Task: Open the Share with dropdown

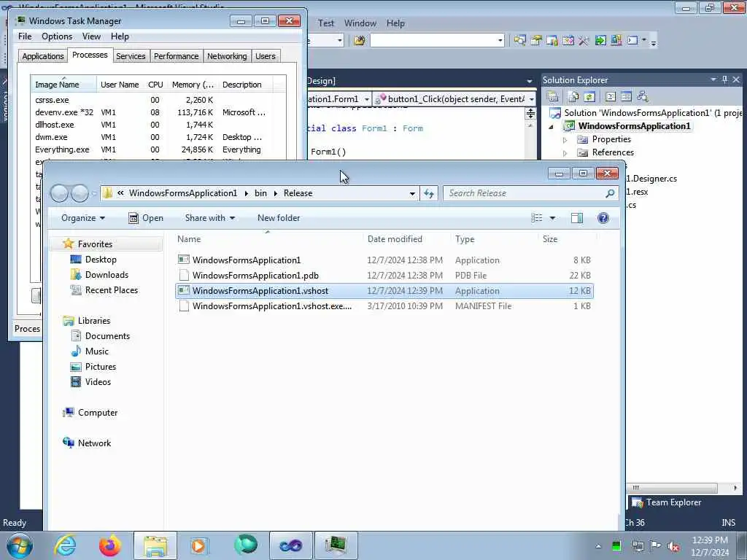Action: [209, 218]
